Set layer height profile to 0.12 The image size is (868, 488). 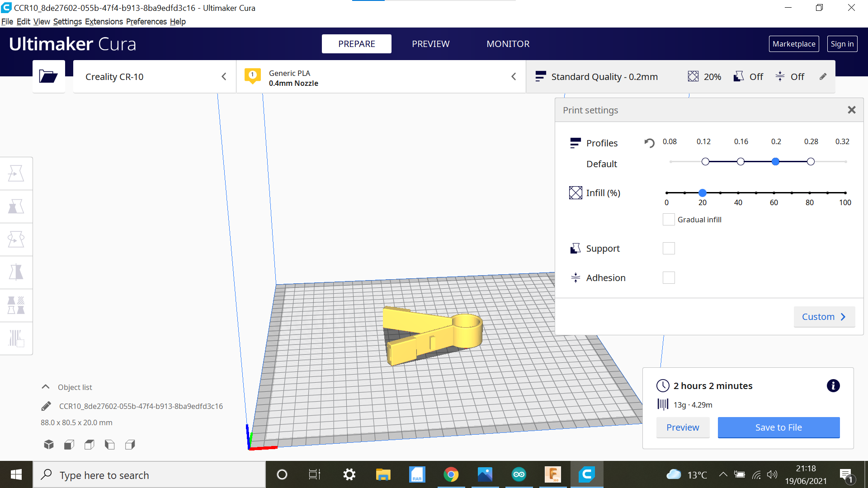tap(705, 161)
